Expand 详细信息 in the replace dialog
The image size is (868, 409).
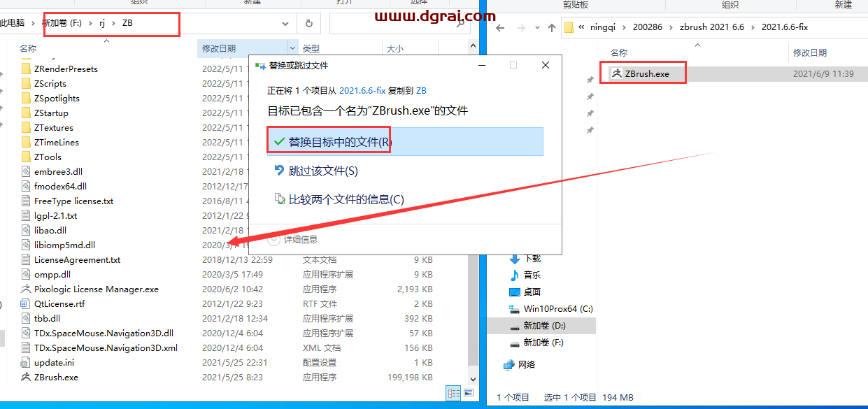[274, 239]
